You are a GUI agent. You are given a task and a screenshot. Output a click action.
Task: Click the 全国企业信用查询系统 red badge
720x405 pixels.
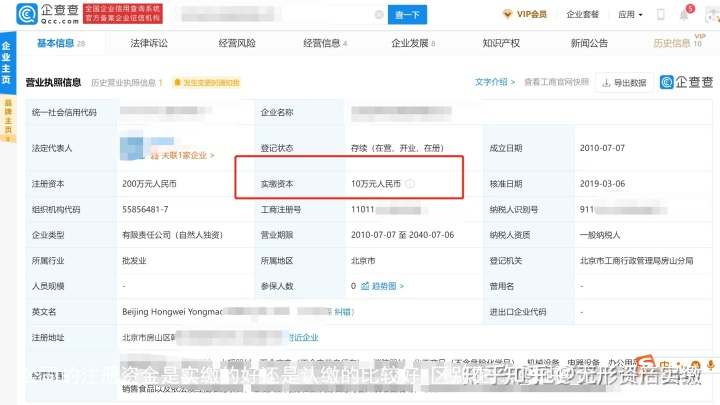point(123,14)
